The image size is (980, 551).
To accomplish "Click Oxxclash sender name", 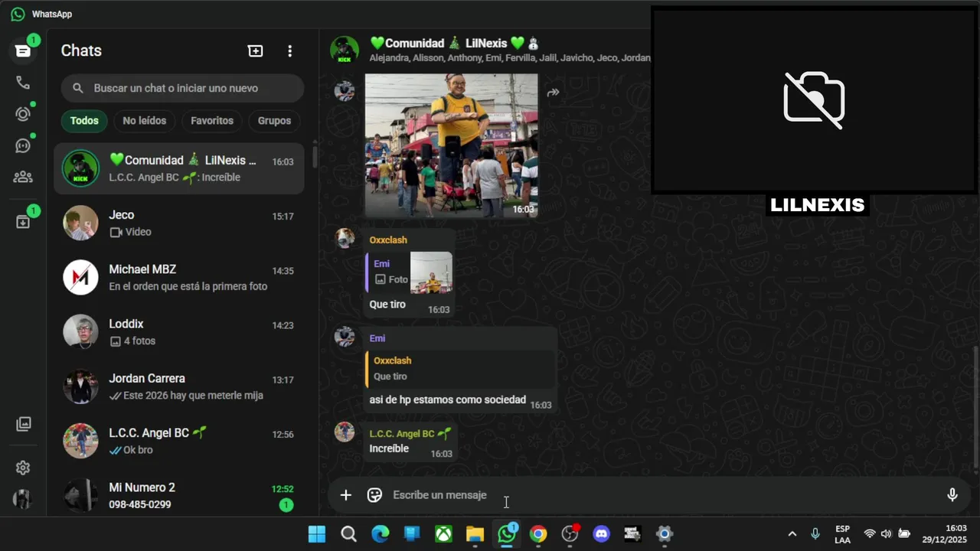I will pyautogui.click(x=388, y=240).
